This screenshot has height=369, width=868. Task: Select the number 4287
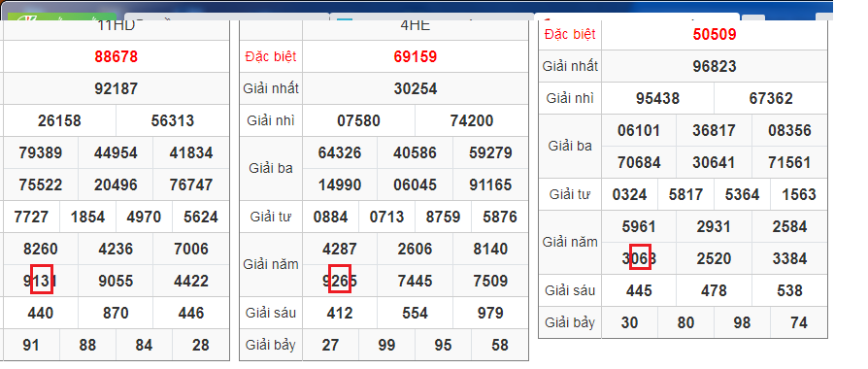pos(340,250)
